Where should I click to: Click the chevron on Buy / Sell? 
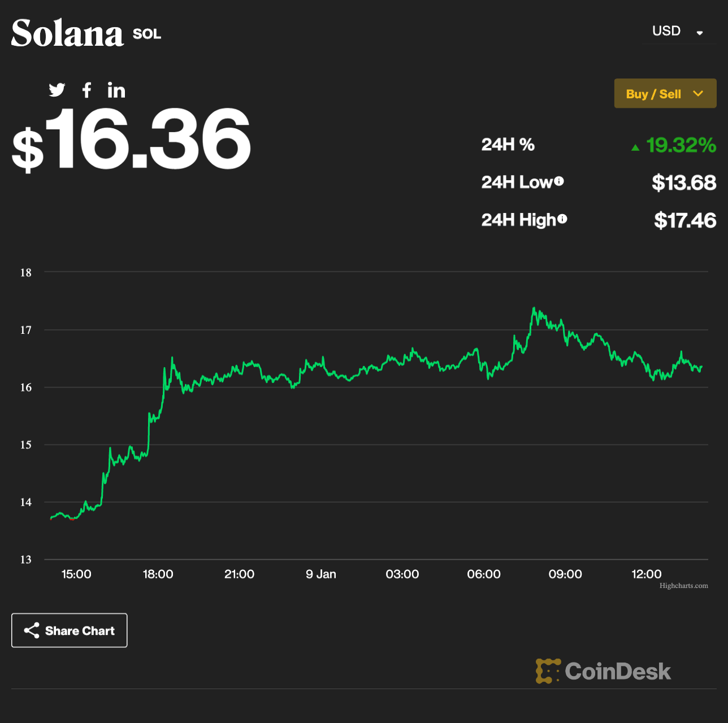pos(698,94)
